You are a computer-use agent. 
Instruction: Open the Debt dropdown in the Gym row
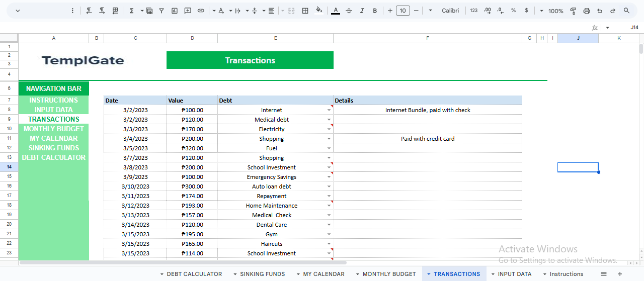click(330, 234)
